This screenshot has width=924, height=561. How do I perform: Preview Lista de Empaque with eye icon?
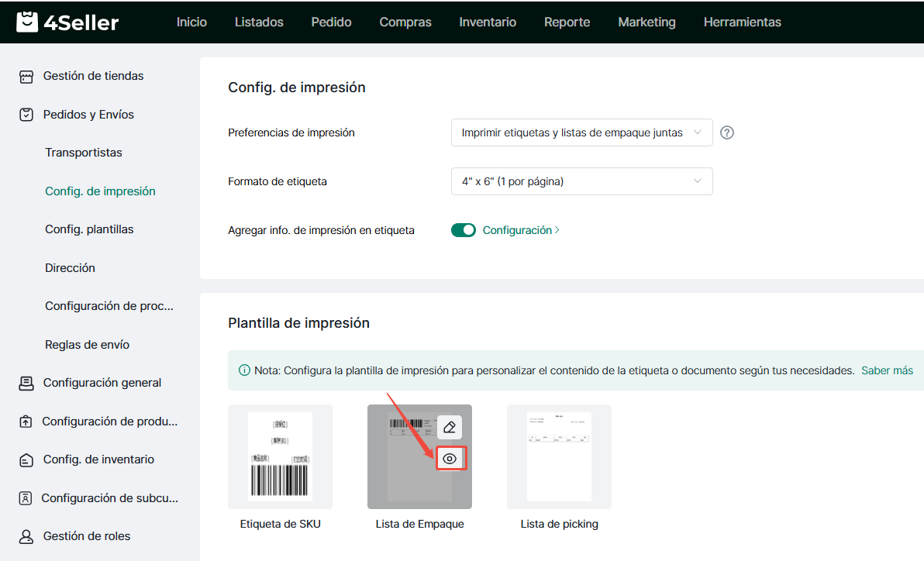(450, 459)
